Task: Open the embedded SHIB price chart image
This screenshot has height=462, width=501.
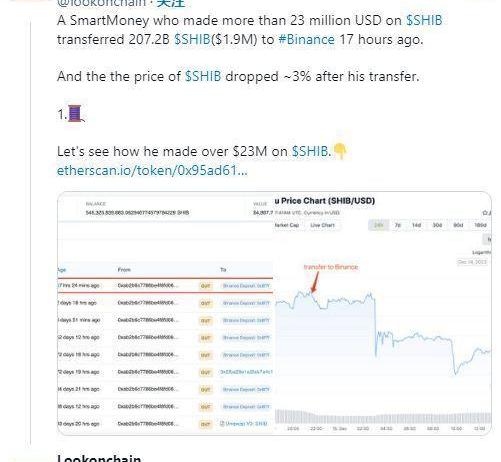Action: point(382,314)
